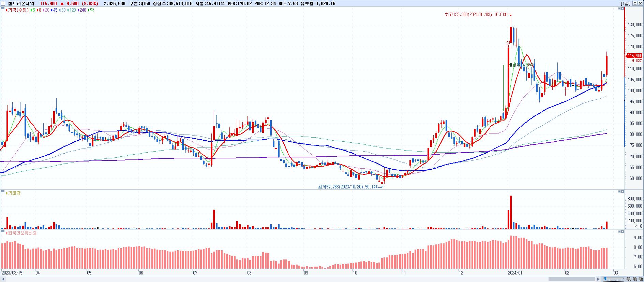
Task: Minimize the 외국인보유비중 panel via its small icon
Action: tap(619, 231)
